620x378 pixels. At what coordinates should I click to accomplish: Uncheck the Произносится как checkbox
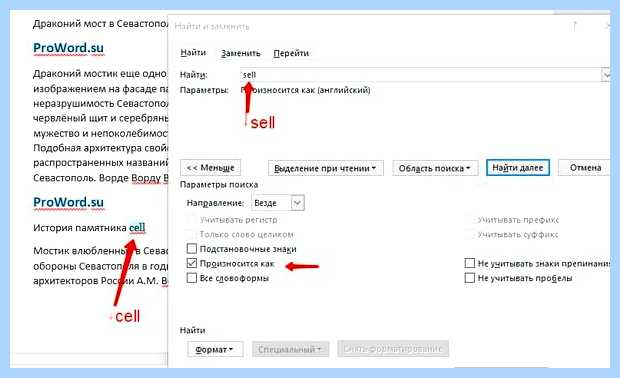[x=192, y=263]
